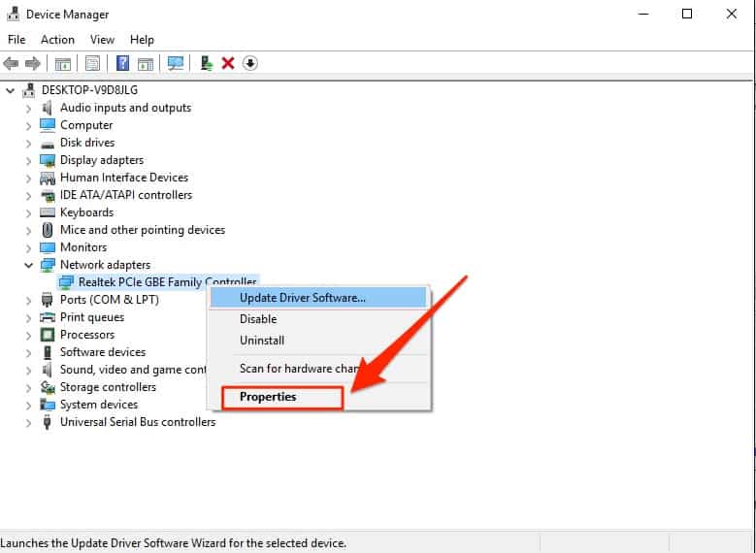The width and height of the screenshot is (756, 553).
Task: Click the Audio inputs and outputs speaker icon
Action: click(47, 108)
